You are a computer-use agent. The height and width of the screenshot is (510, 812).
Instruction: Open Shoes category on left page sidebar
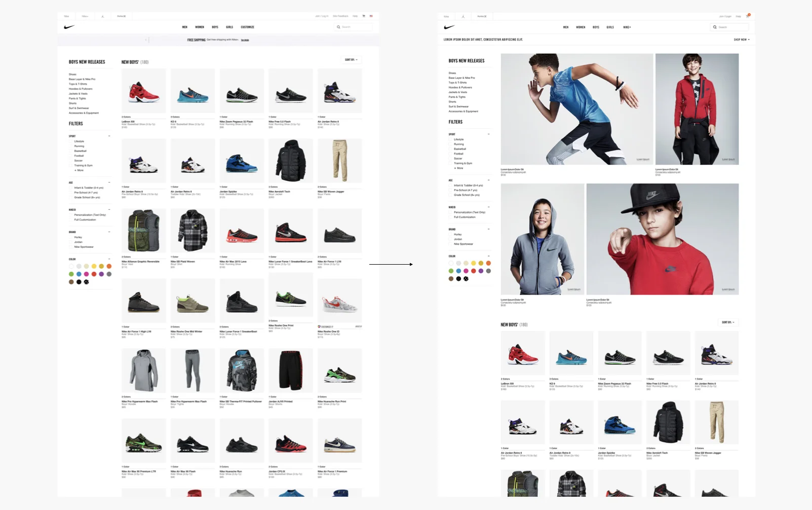(x=72, y=75)
